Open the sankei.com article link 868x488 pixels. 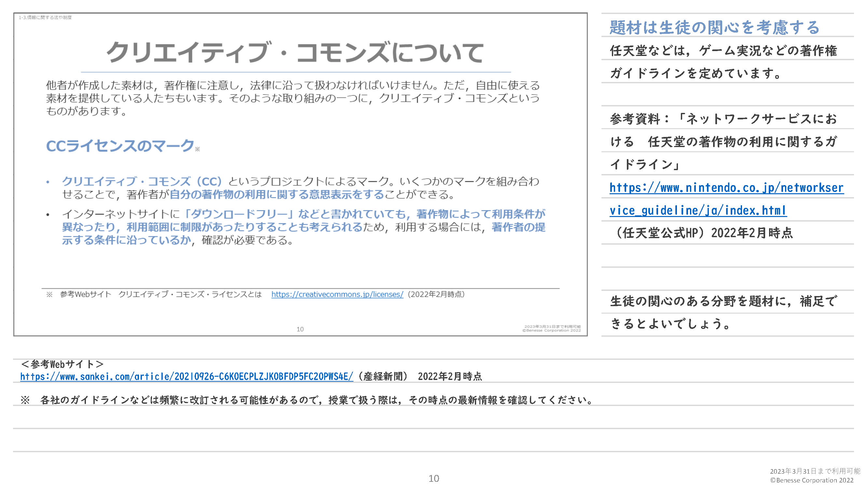(187, 376)
